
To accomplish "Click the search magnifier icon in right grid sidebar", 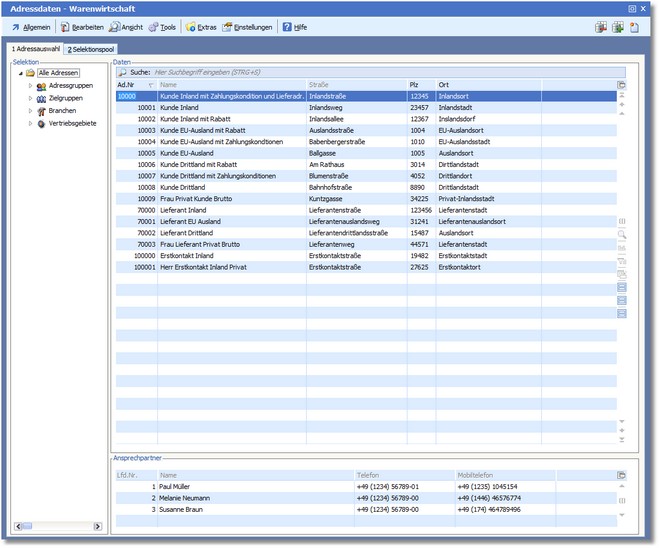I will point(622,234).
